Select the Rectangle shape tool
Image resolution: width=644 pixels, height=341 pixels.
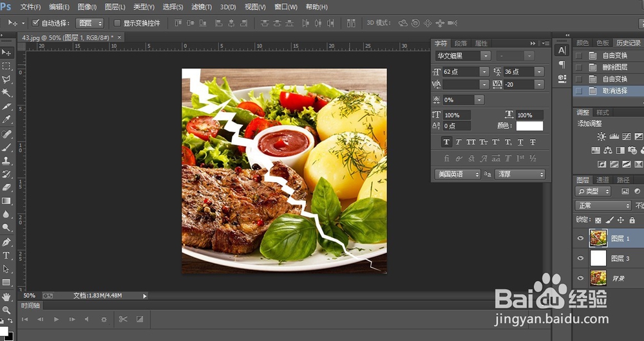[x=6, y=282]
